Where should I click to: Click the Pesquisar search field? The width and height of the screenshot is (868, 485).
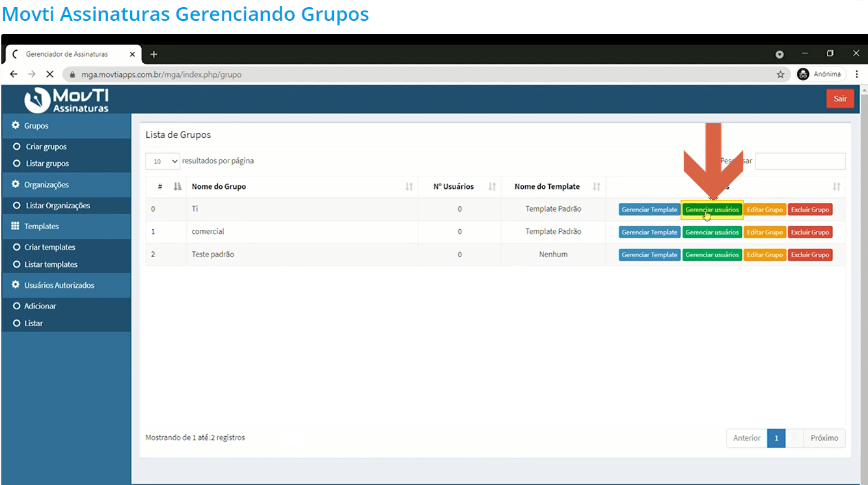800,161
